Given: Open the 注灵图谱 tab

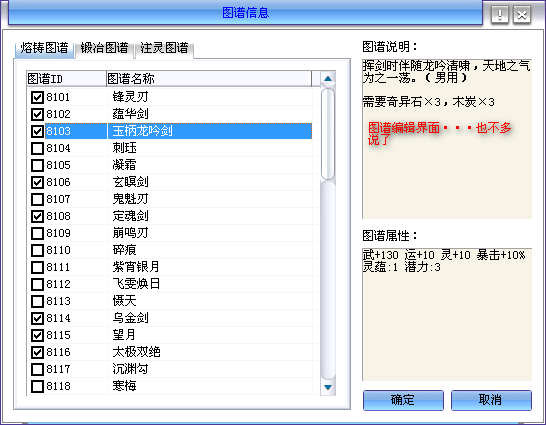Looking at the screenshot, I should (164, 48).
